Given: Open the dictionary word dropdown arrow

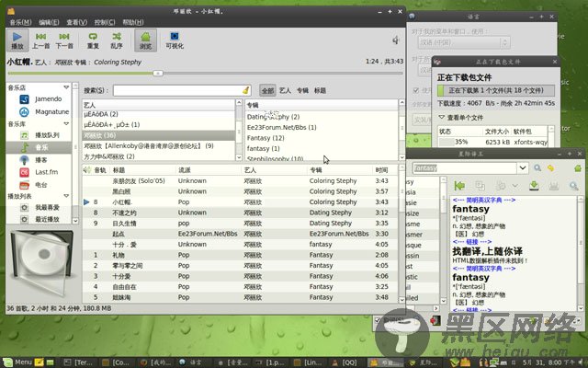Looking at the screenshot, I should click(523, 167).
